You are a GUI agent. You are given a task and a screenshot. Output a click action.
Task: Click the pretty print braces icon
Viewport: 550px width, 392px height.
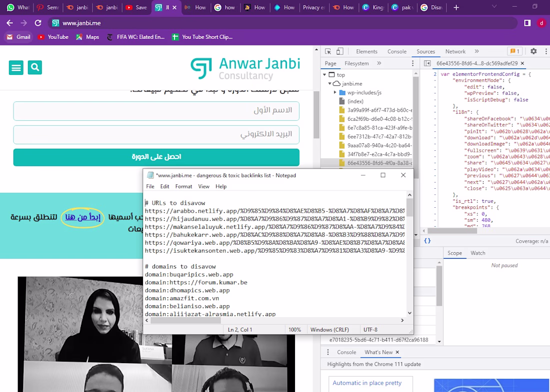(427, 241)
